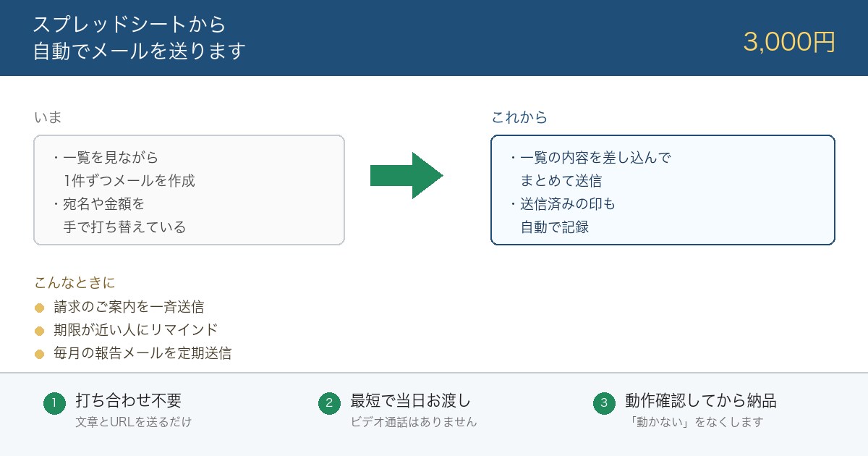Click the 打ち合わせ不要 heading

point(128,400)
